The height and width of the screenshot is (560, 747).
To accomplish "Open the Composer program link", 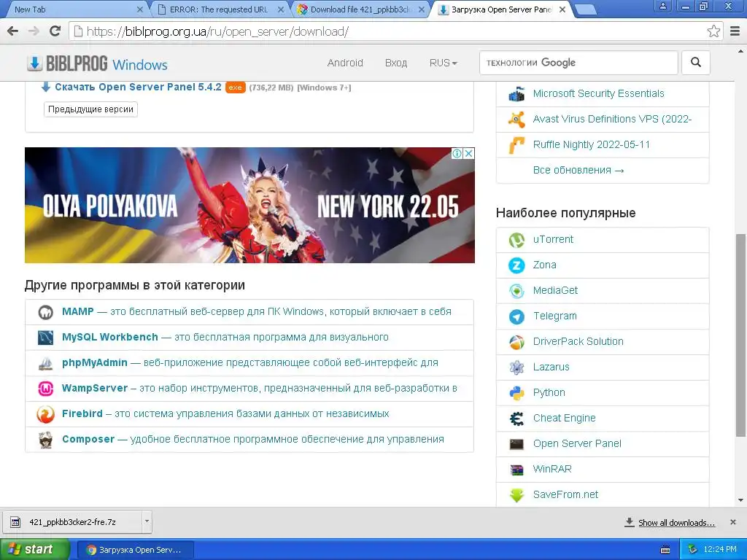I will (88, 439).
